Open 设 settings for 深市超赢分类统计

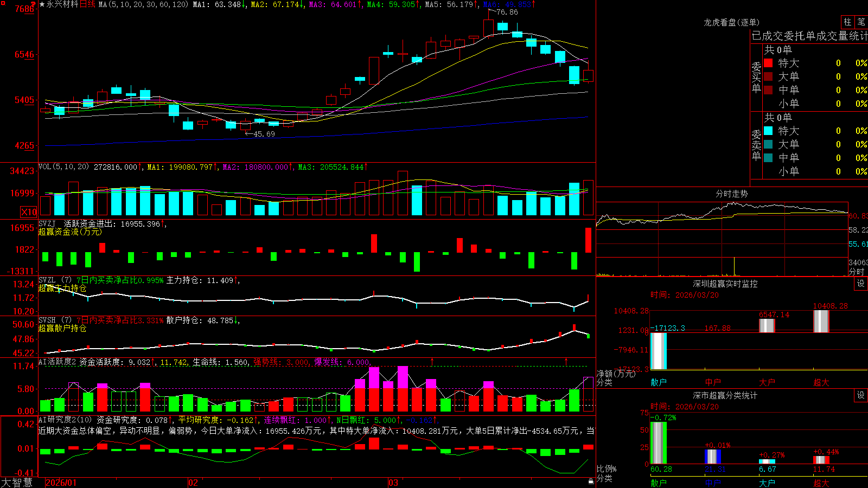tap(861, 395)
